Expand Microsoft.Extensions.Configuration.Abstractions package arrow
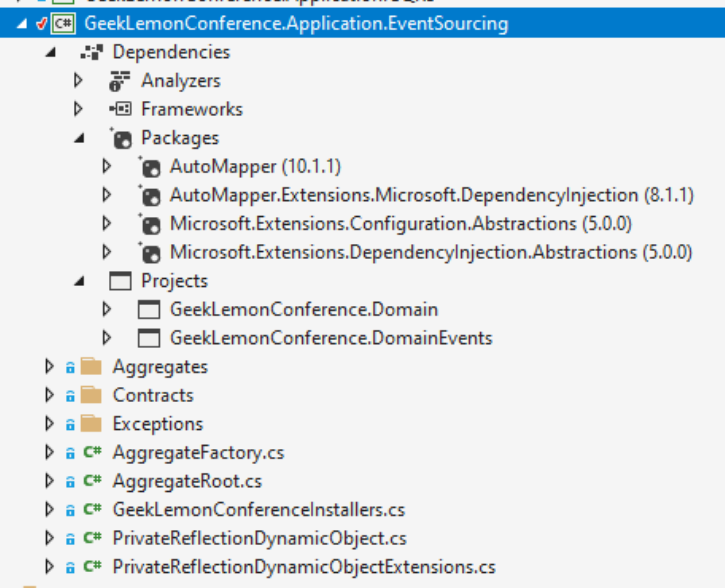 107,224
